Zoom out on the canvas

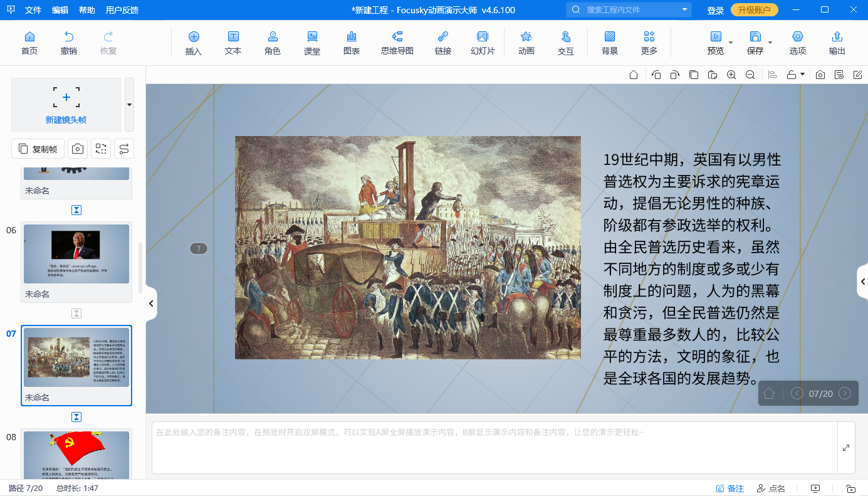pyautogui.click(x=750, y=75)
